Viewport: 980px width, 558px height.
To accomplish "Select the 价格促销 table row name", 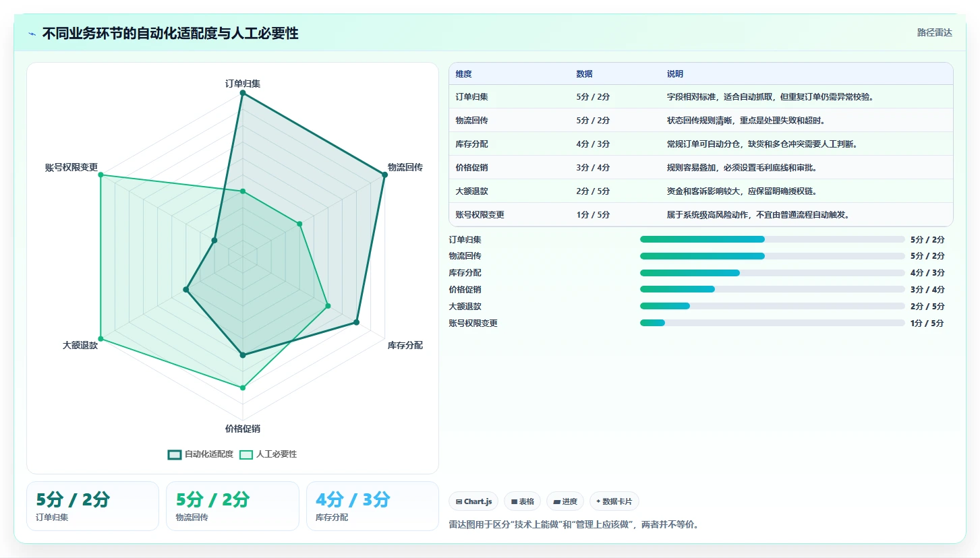I will point(471,168).
